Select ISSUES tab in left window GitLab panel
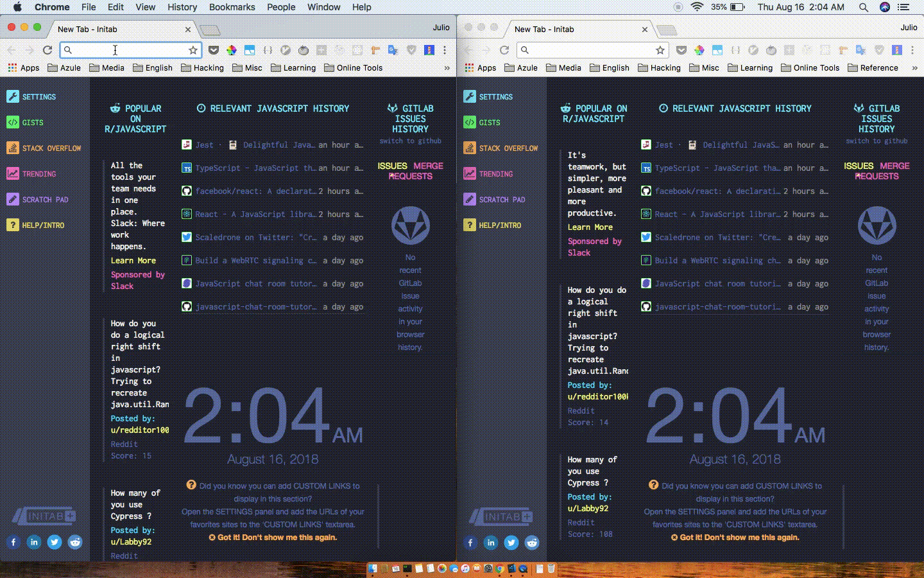This screenshot has height=578, width=924. 392,166
